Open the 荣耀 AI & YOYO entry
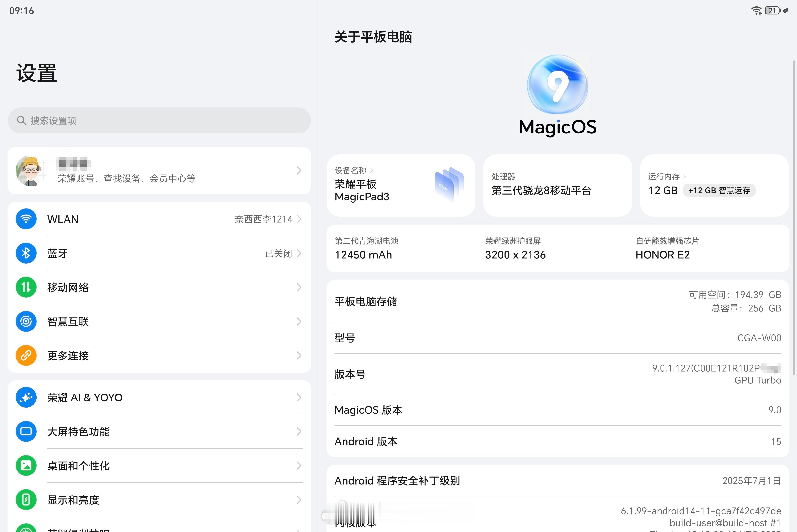 [159, 397]
